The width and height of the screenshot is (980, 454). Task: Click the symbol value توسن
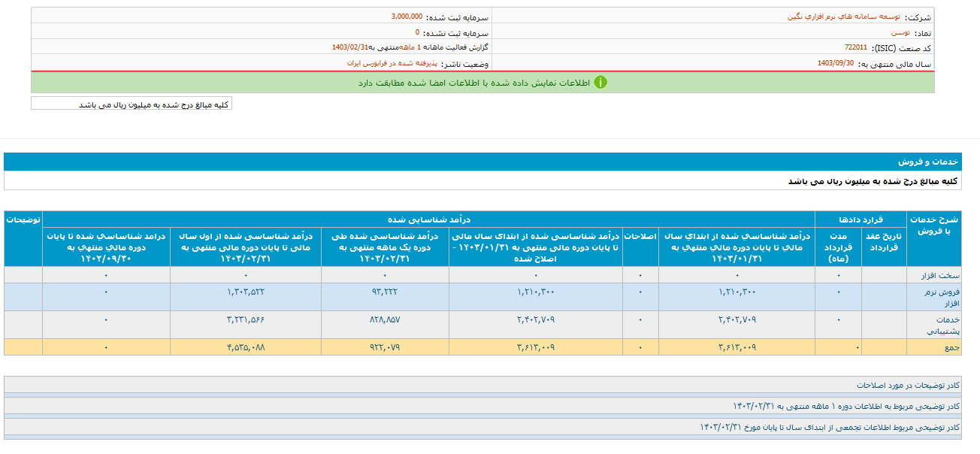[x=900, y=33]
